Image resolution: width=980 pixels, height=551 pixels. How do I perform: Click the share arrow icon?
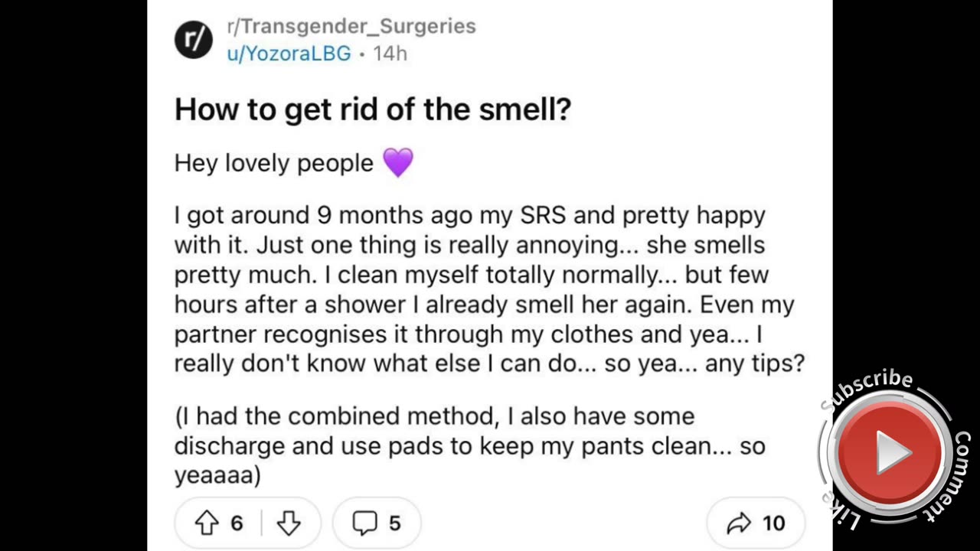coord(739,523)
